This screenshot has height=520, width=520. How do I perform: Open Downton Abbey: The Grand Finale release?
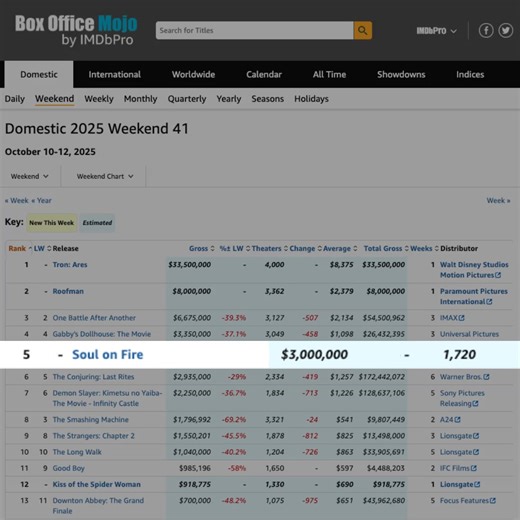tap(98, 506)
